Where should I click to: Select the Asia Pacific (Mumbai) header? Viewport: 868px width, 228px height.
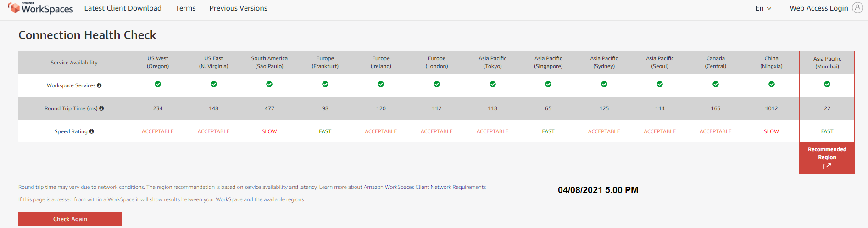click(827, 63)
